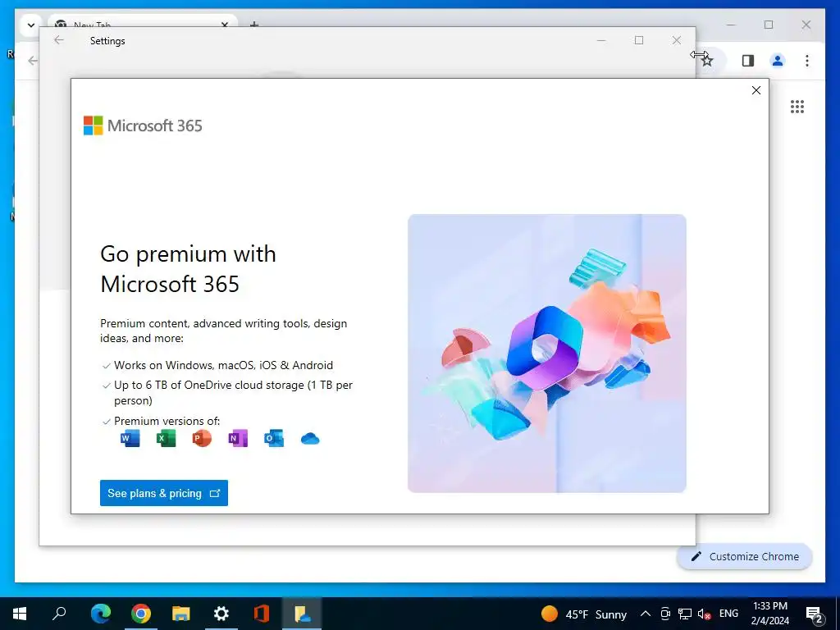Viewport: 840px width, 630px height.
Task: Open Chrome three-dot menu
Action: (x=807, y=61)
